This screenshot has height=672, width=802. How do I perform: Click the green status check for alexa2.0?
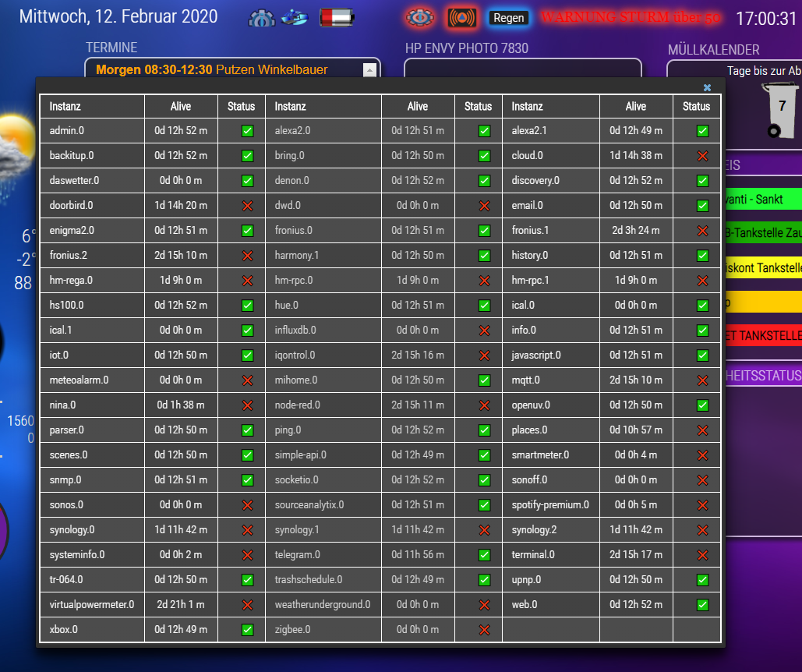pos(484,131)
